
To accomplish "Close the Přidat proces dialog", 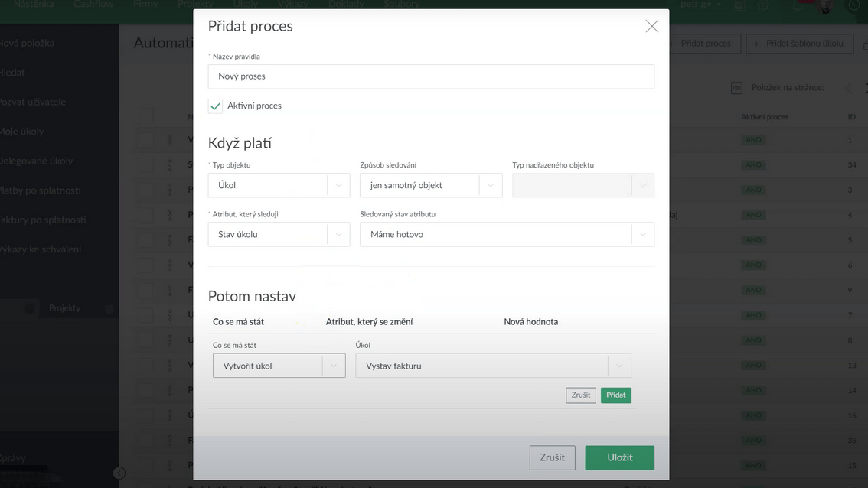I will pyautogui.click(x=651, y=27).
